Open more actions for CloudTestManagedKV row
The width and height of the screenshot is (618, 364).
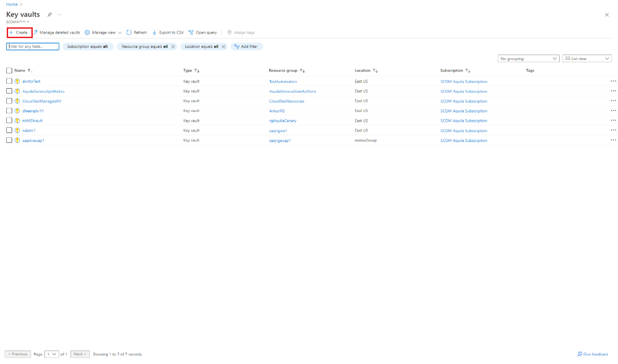click(x=613, y=101)
